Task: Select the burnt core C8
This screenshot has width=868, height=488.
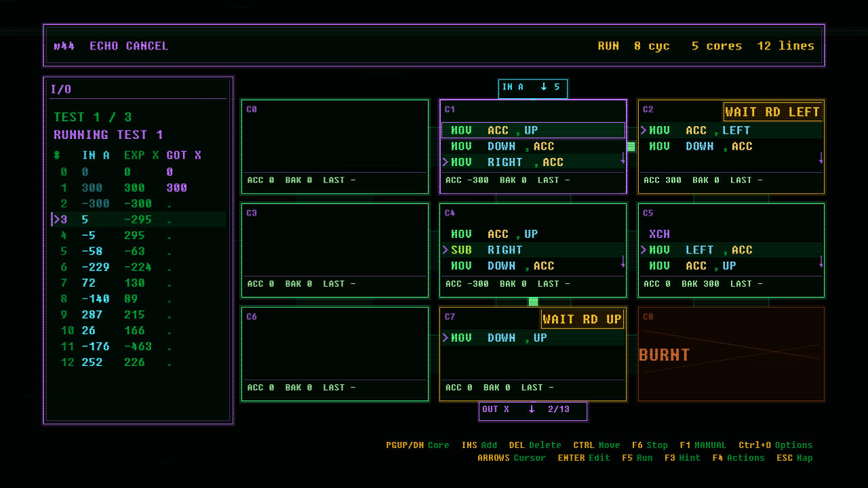Action: (x=731, y=354)
